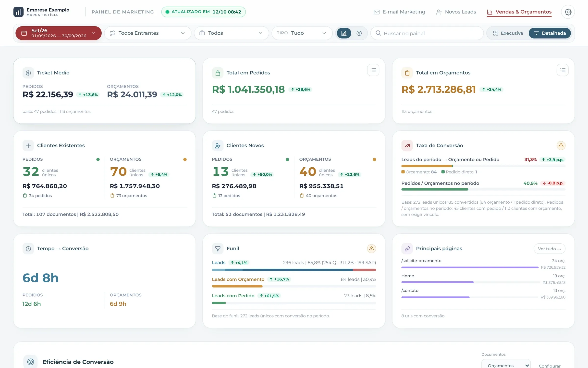Click the /contato page row
This screenshot has height=368, width=588.
coord(483,294)
